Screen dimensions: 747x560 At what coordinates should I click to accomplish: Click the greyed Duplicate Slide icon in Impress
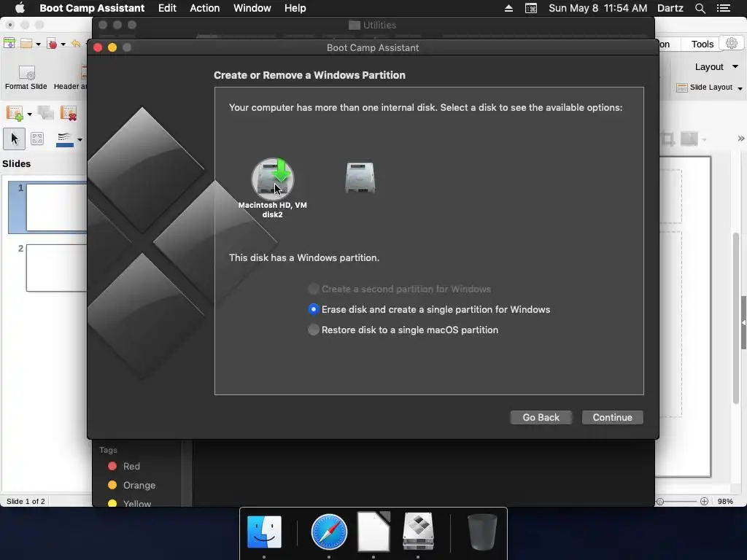click(x=46, y=113)
